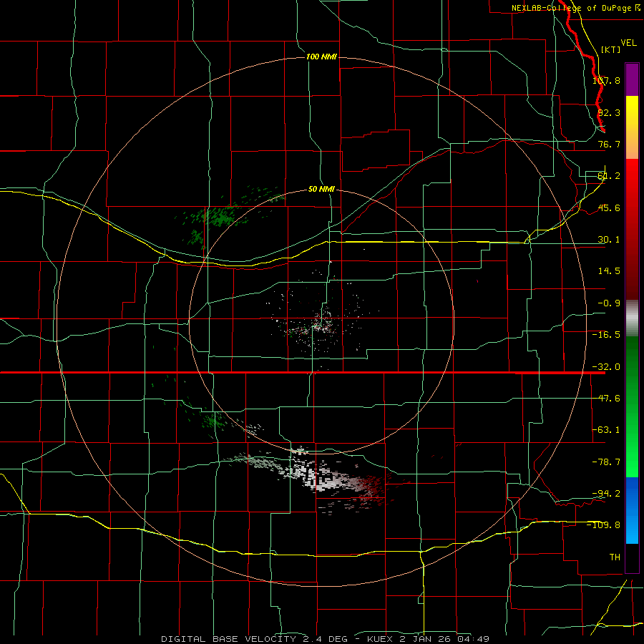Click the NEXLAB-College of DuPage credit text

tap(571, 8)
